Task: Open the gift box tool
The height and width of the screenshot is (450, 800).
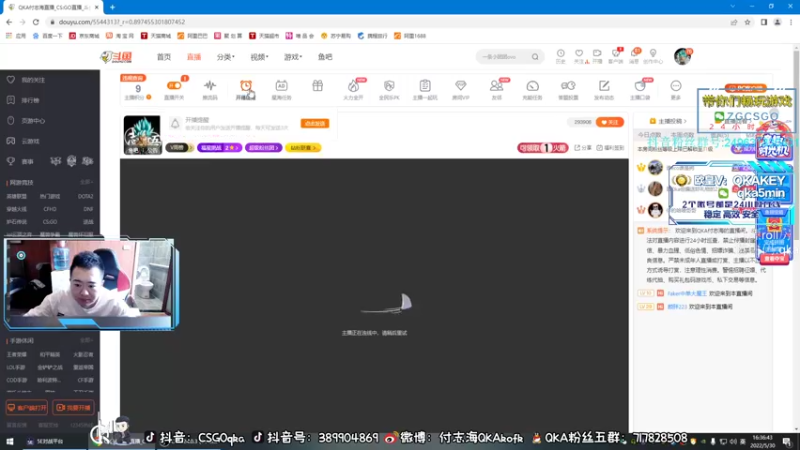Action: click(317, 86)
